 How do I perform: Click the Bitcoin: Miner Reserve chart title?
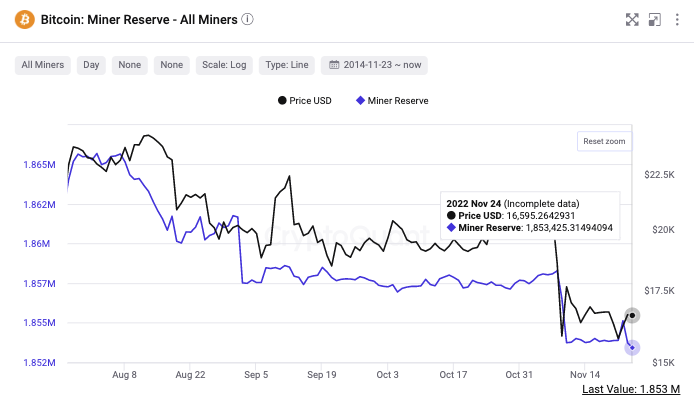pyautogui.click(x=138, y=19)
